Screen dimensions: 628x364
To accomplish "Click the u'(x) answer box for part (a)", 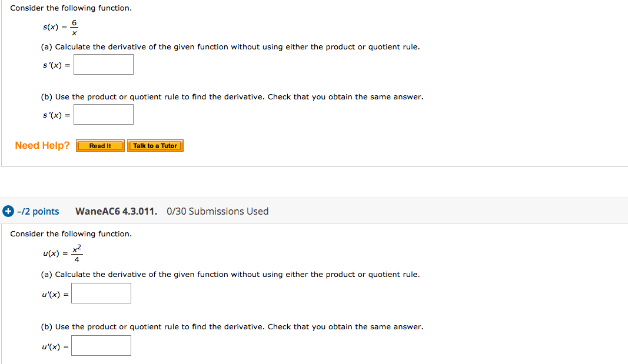I will tap(101, 293).
